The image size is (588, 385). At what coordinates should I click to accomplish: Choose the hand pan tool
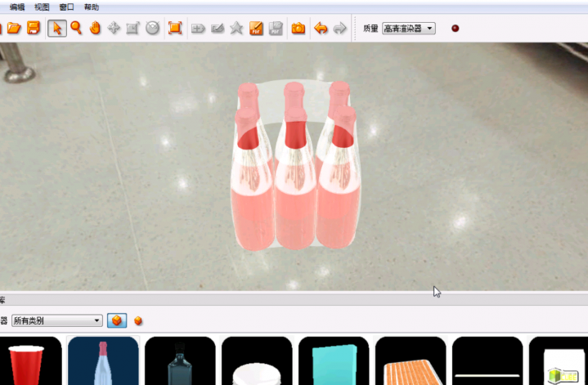(95, 29)
